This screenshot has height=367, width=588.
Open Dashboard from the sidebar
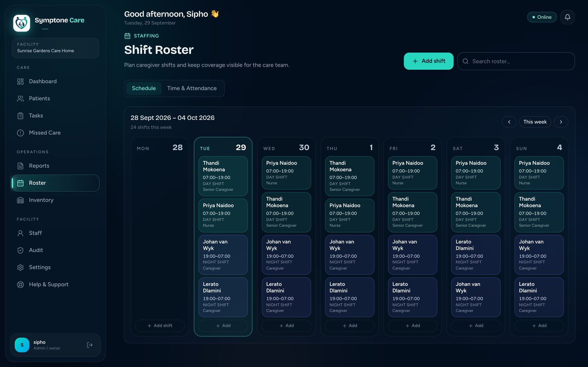tap(55, 81)
